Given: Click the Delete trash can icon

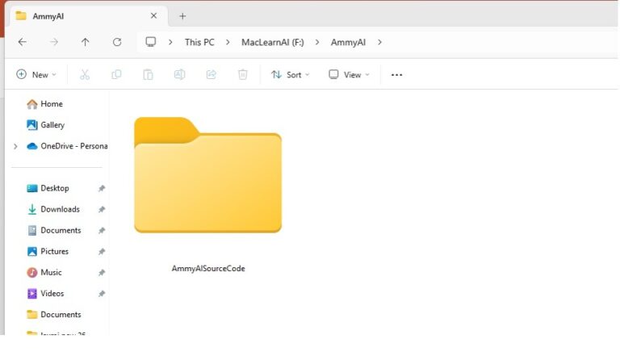Looking at the screenshot, I should coord(242,74).
